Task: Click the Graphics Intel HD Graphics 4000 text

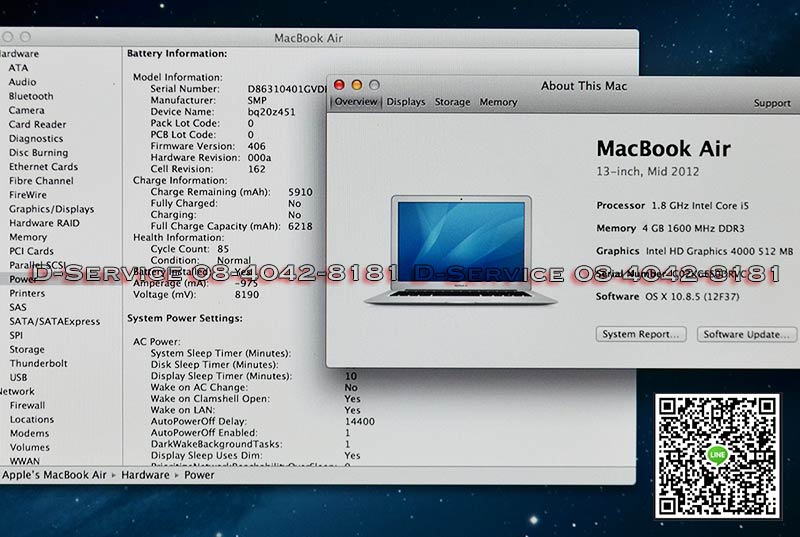Action: pos(694,251)
